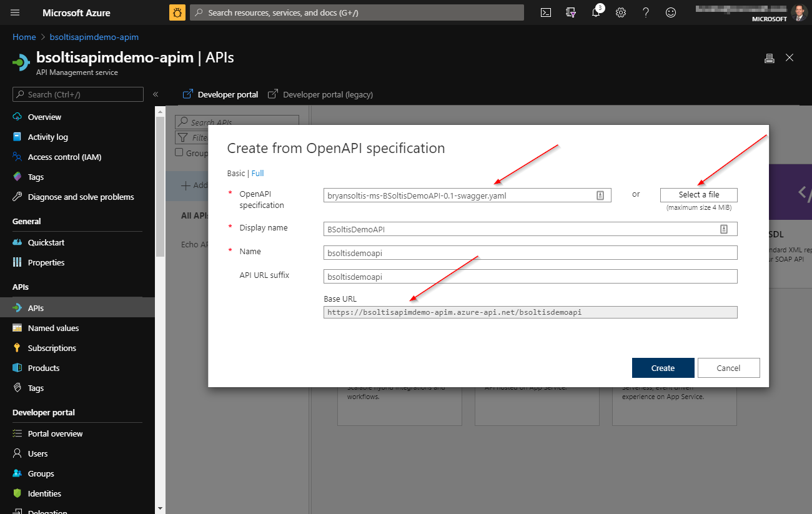Image resolution: width=812 pixels, height=514 pixels.
Task: Toggle the Group by tag checkbox
Action: click(179, 152)
